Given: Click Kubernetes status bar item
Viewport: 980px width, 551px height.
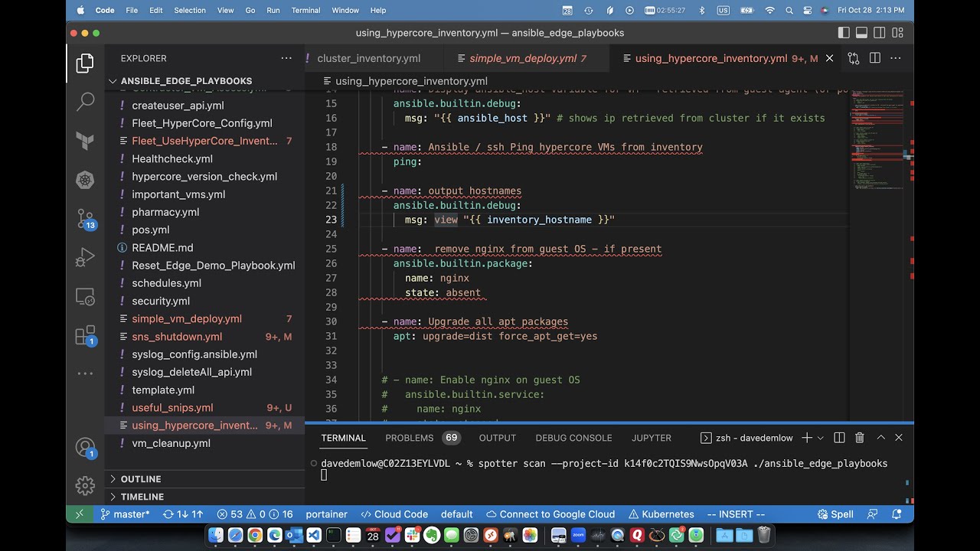Looking at the screenshot, I should 661,514.
